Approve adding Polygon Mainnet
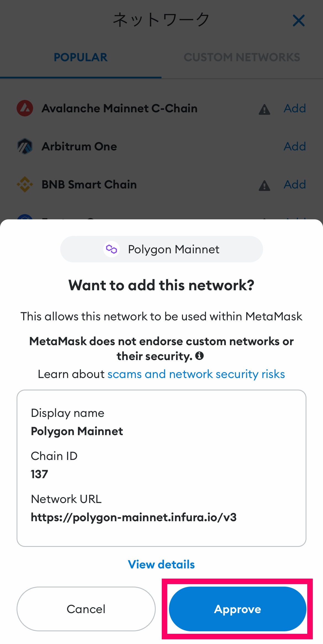This screenshot has height=644, width=323. coord(238,609)
